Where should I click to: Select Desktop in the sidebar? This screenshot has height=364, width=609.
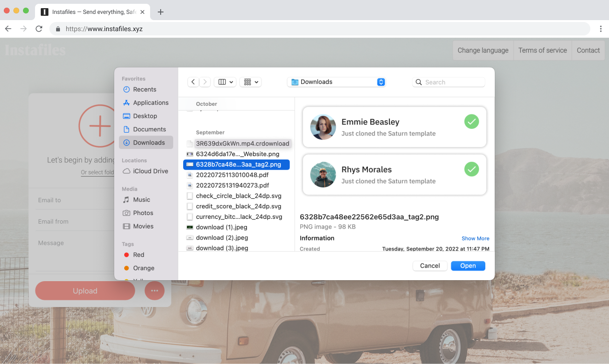coord(146,116)
